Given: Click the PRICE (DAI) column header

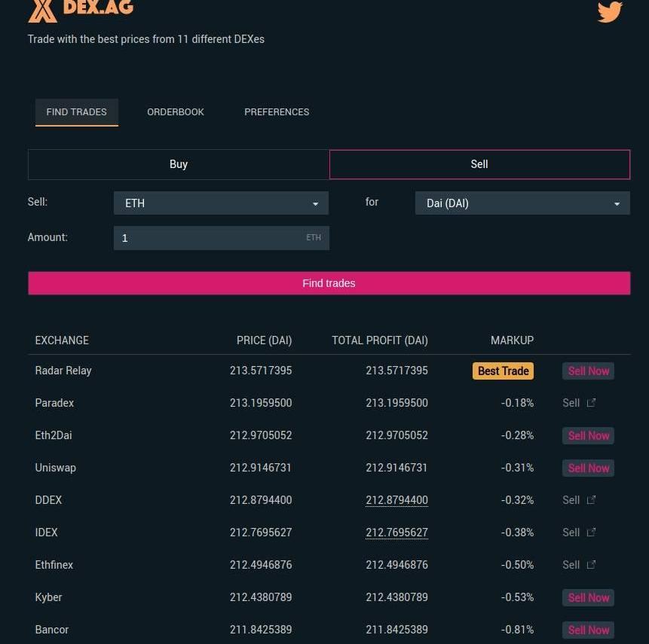Looking at the screenshot, I should tap(264, 340).
